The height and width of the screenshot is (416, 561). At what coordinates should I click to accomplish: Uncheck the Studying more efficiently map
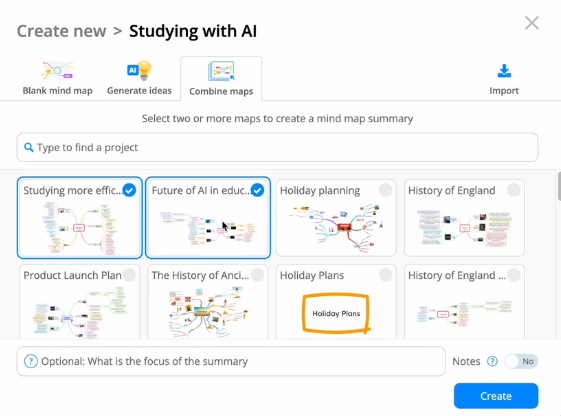point(129,190)
